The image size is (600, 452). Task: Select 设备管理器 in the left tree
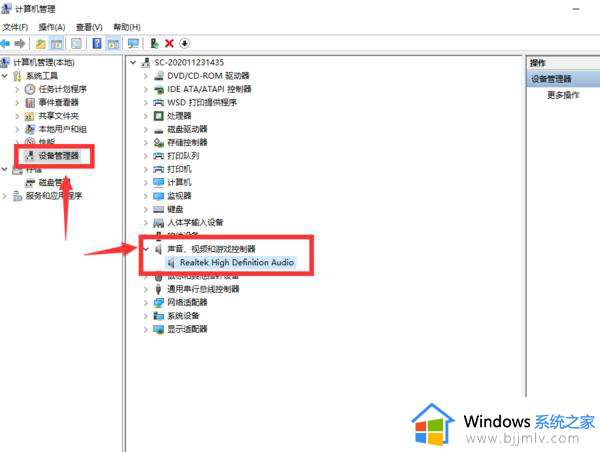[x=58, y=156]
